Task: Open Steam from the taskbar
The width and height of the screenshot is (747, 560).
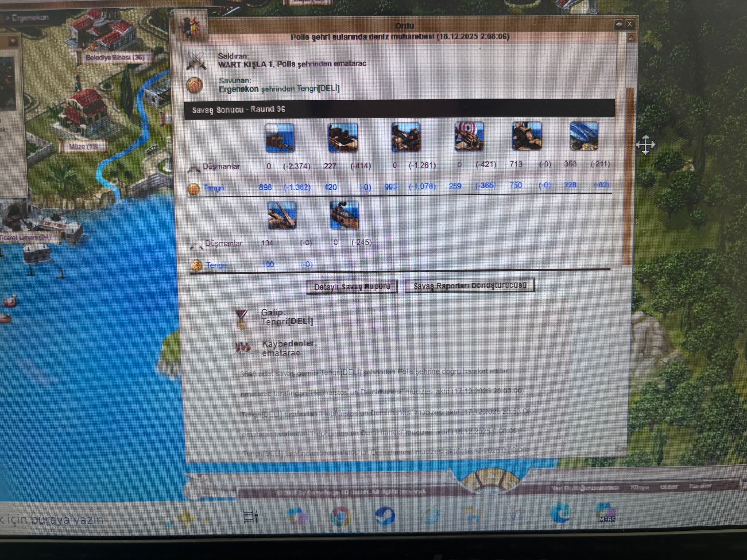Action: click(385, 516)
